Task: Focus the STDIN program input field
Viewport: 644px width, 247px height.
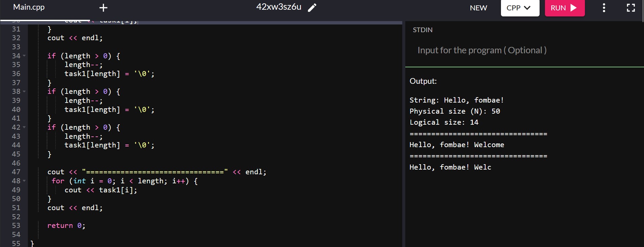Action: tap(524, 50)
